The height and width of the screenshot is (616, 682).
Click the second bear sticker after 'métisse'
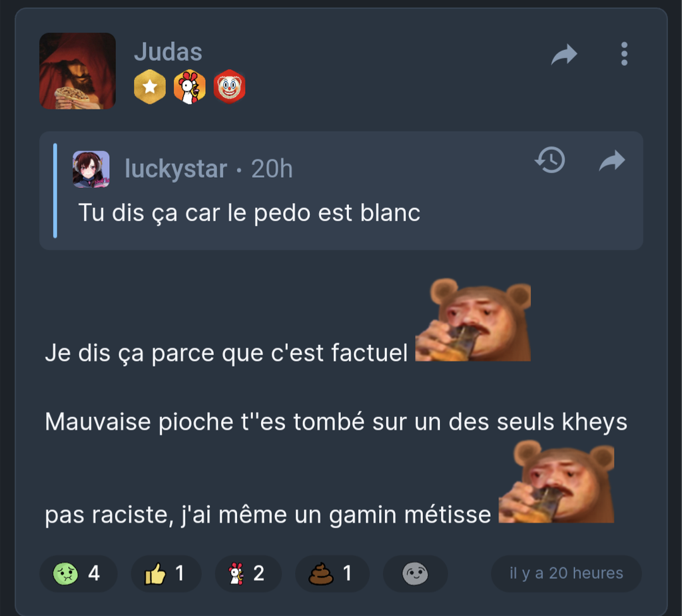tap(556, 481)
